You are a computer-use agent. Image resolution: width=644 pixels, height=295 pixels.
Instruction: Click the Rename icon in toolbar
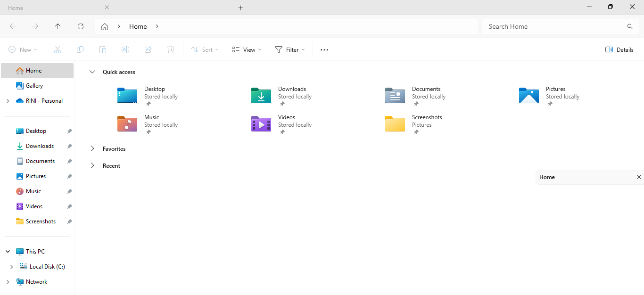(125, 49)
